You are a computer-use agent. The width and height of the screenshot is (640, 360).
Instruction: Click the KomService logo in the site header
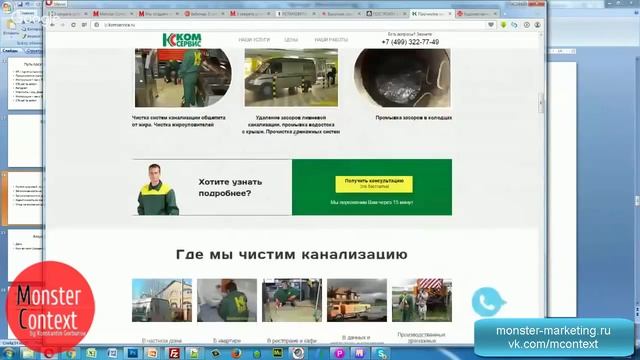tap(182, 40)
